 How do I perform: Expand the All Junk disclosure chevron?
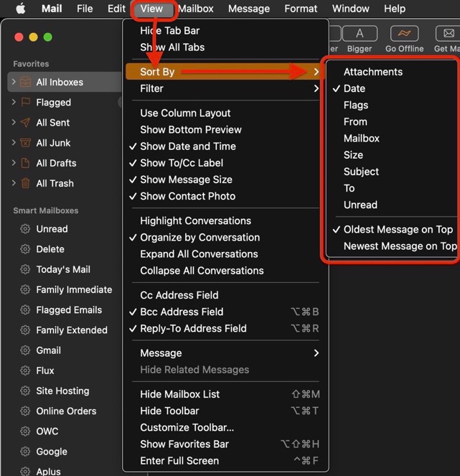click(x=14, y=142)
